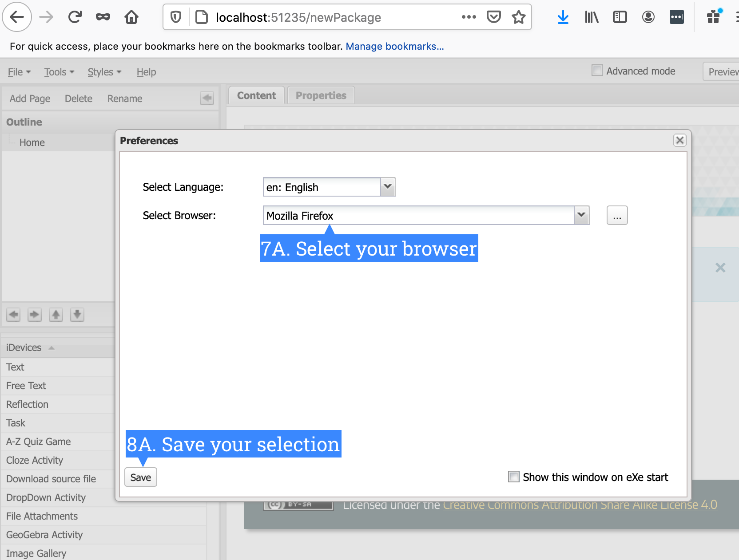The width and height of the screenshot is (739, 560).
Task: Open the File menu
Action: (19, 72)
